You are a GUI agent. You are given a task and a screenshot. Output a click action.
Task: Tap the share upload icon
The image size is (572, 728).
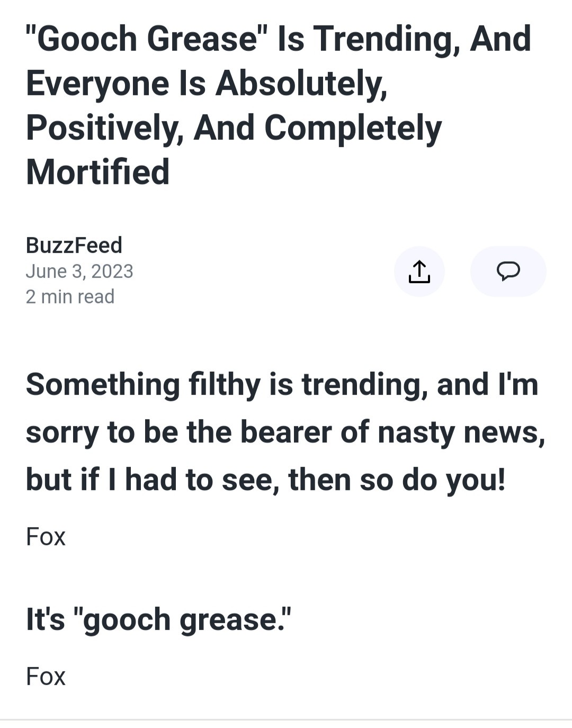(419, 272)
